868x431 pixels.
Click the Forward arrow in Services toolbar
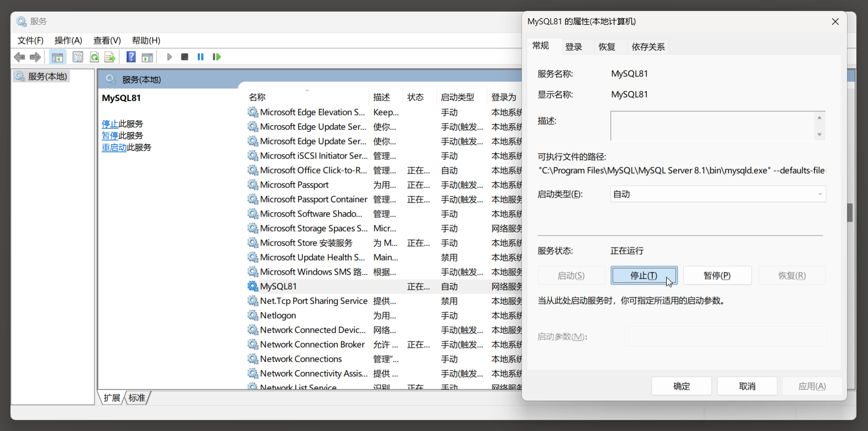tap(35, 57)
